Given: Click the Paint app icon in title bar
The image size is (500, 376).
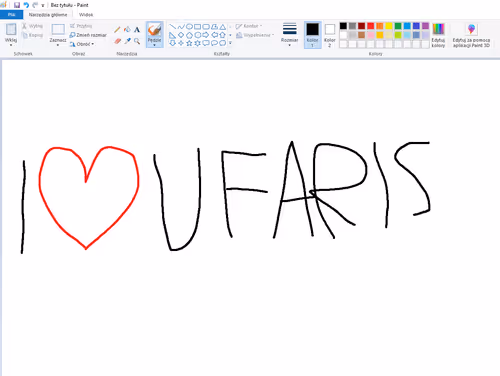Looking at the screenshot, I should click(4, 5).
